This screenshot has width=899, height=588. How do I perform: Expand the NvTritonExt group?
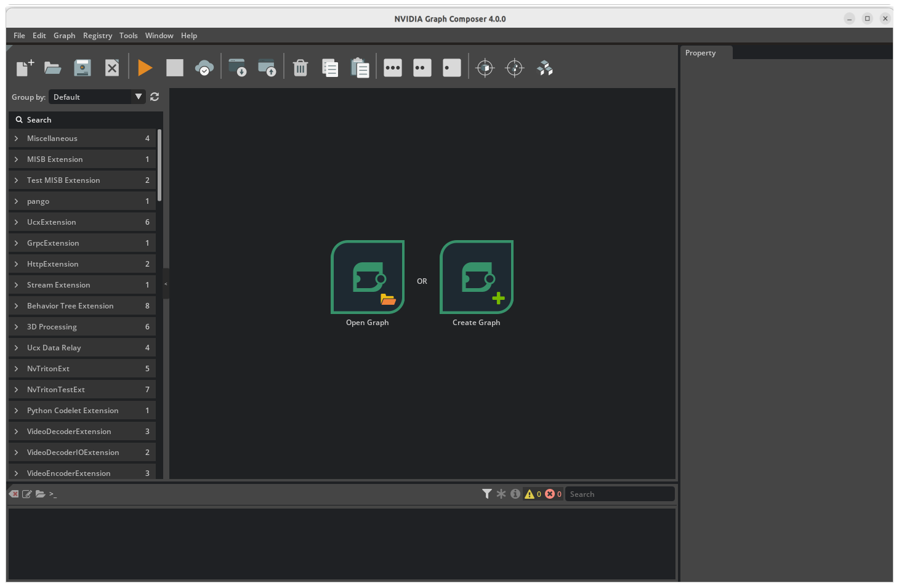click(x=82, y=369)
